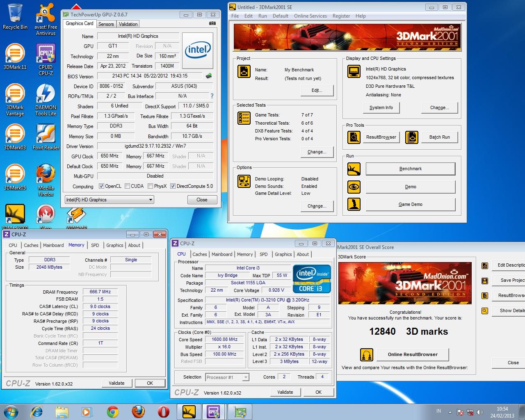Launch avast! Free Antivirus desktop shortcut

coord(46,19)
